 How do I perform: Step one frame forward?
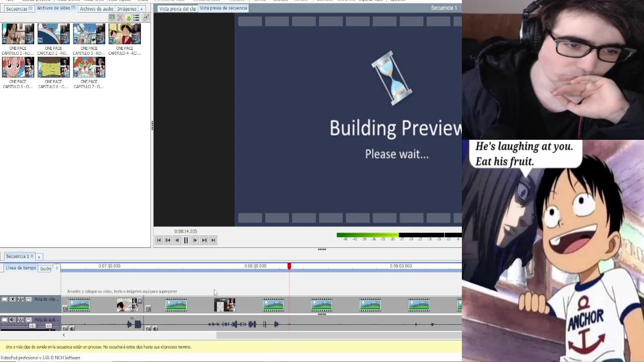click(195, 240)
